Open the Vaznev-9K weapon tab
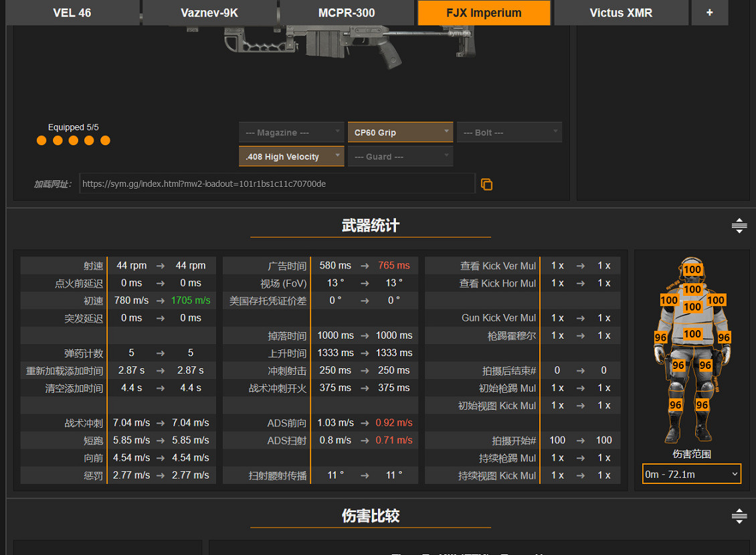Image resolution: width=756 pixels, height=555 pixels. [209, 13]
